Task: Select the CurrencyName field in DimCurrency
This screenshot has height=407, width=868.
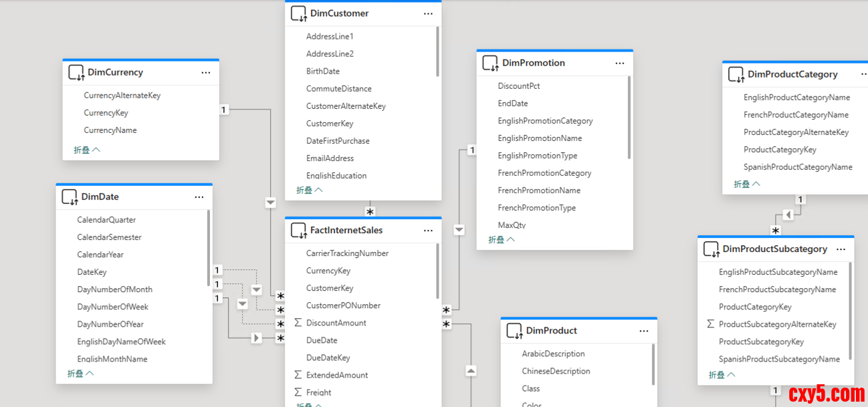Action: point(110,130)
